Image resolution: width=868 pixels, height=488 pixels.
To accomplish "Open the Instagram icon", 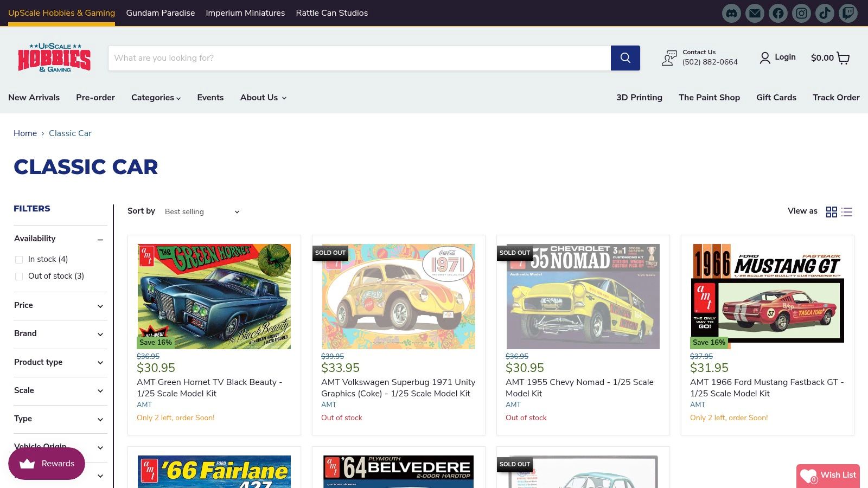I will pos(801,13).
